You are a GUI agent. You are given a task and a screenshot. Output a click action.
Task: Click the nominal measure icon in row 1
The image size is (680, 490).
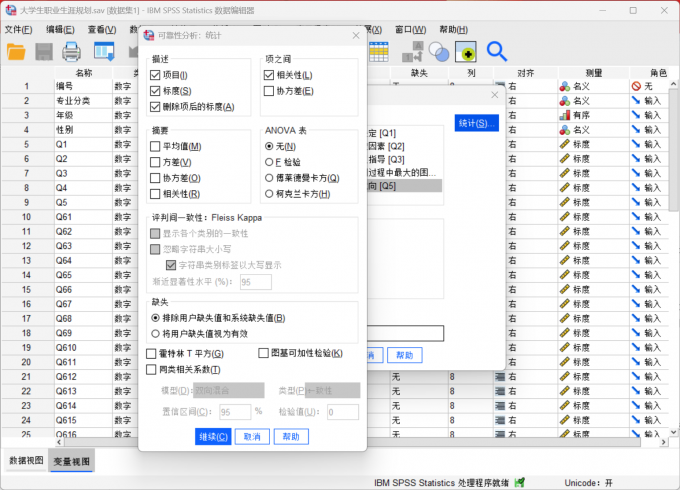pyautogui.click(x=565, y=86)
